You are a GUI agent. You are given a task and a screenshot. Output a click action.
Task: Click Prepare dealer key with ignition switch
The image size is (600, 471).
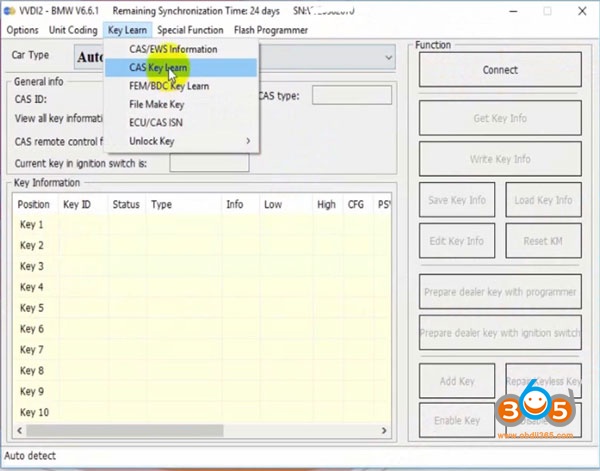pyautogui.click(x=500, y=333)
